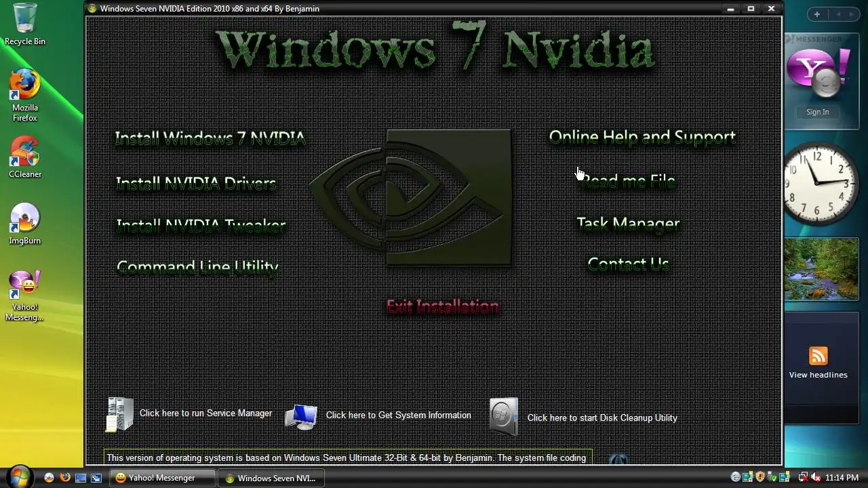Click the plus button to add sidebar gadgets
Image resolution: width=868 pixels, height=488 pixels.
coord(817,14)
